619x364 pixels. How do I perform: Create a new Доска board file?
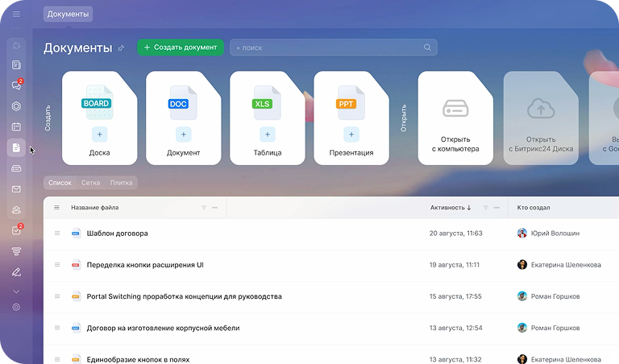pos(99,134)
